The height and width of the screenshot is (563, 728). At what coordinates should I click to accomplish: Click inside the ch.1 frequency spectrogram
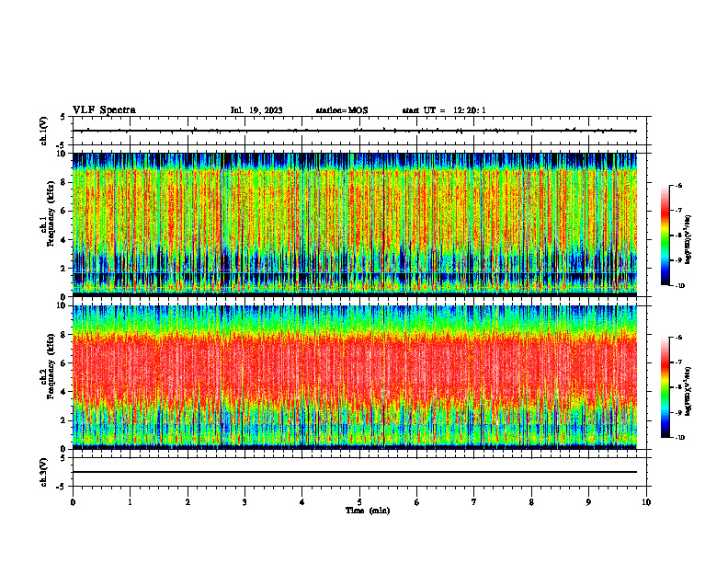tap(355, 224)
